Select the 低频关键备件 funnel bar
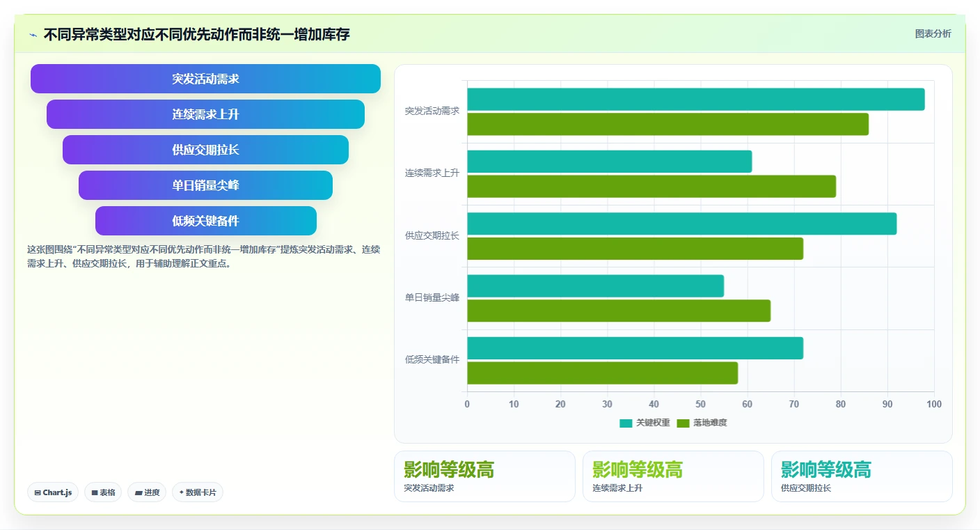This screenshot has height=530, width=980. 205,221
